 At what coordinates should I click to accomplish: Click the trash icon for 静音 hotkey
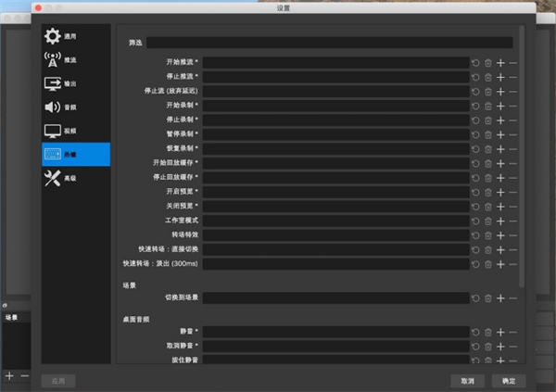pyautogui.click(x=488, y=331)
